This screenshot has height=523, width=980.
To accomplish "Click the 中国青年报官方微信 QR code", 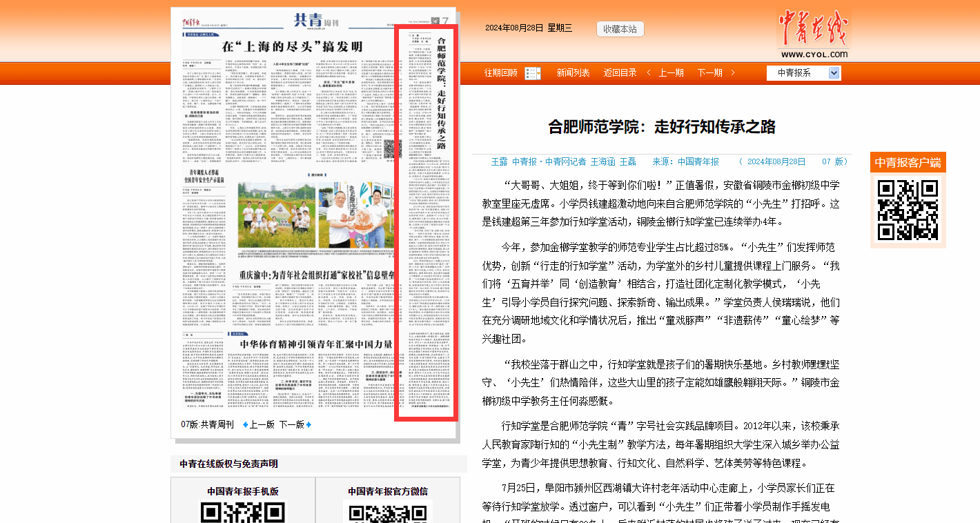I will coord(387,512).
